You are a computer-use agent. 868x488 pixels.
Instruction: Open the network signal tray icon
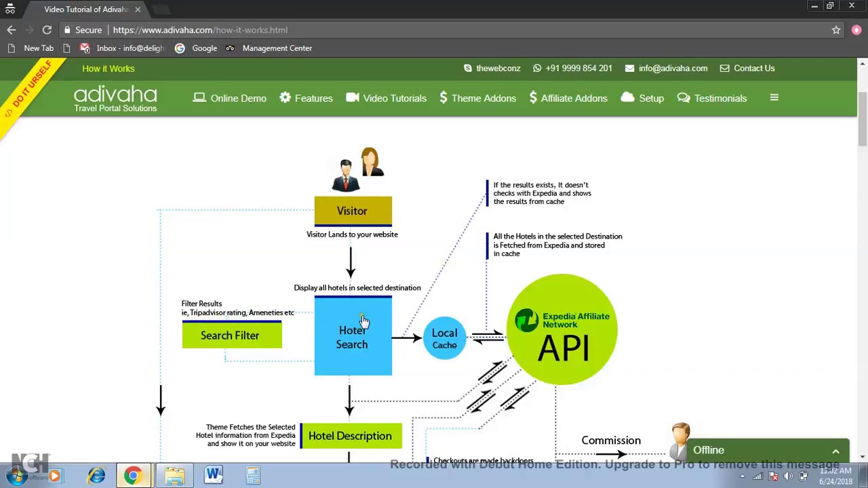click(757, 476)
